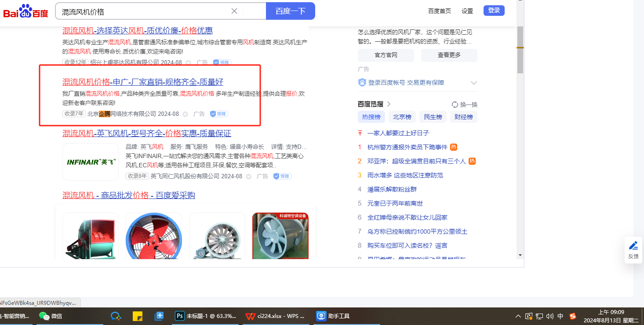
Task: Click the volume icon in system tray
Action: (x=549, y=316)
